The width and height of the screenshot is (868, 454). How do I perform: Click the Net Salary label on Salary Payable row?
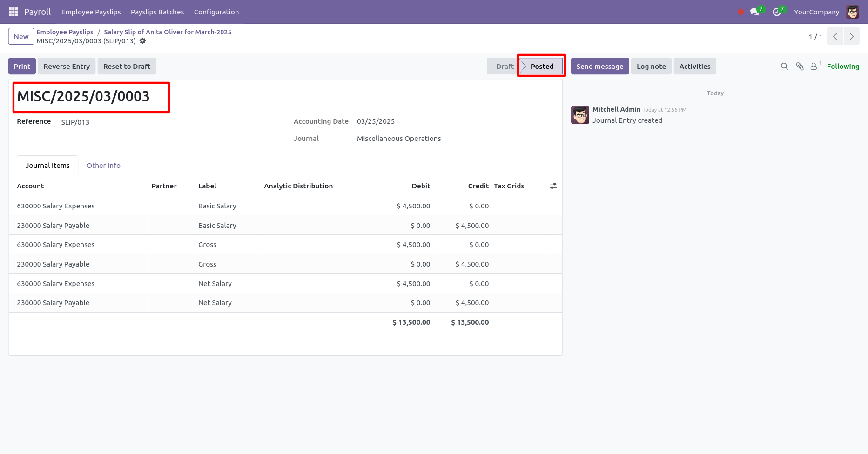[x=215, y=303]
